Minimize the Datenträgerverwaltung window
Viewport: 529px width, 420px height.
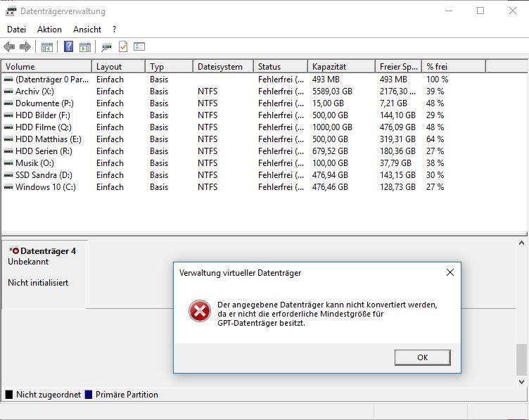449,11
